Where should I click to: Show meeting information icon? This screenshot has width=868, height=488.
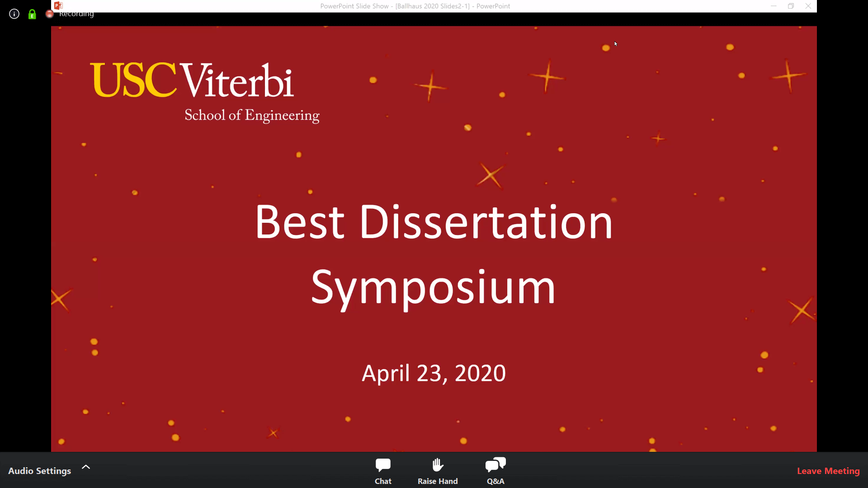tap(14, 14)
